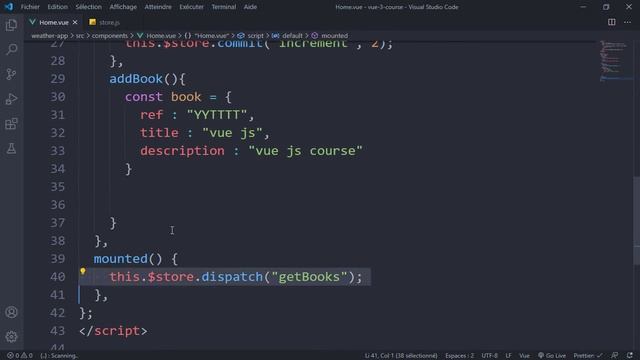The image size is (640, 360).
Task: Click line number 39 in the gutter
Action: (58, 259)
